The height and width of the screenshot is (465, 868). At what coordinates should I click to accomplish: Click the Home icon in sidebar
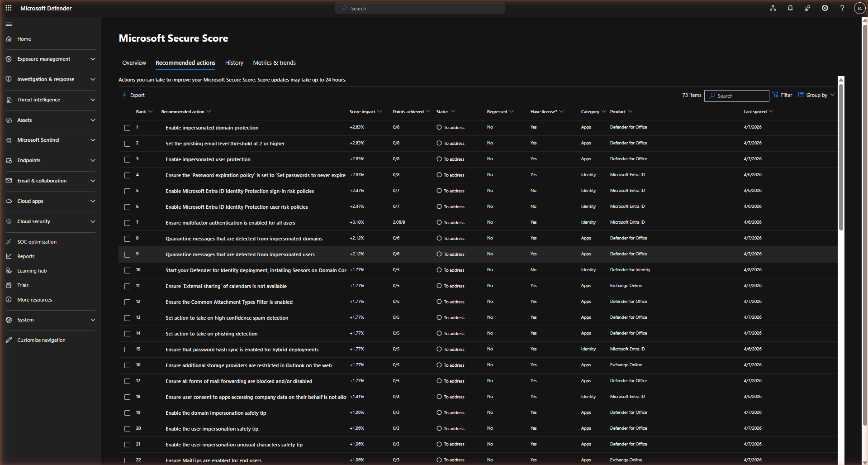coord(9,39)
